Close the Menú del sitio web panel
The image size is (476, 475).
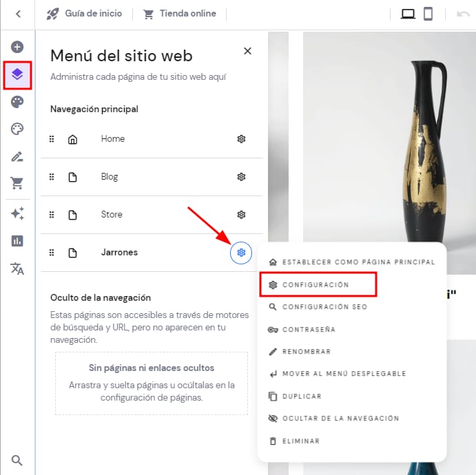pyautogui.click(x=248, y=51)
